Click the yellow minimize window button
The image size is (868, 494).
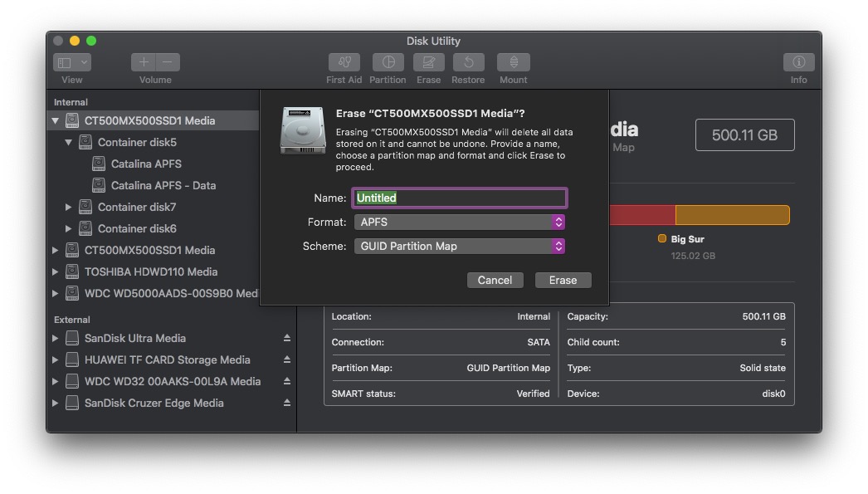click(x=75, y=41)
